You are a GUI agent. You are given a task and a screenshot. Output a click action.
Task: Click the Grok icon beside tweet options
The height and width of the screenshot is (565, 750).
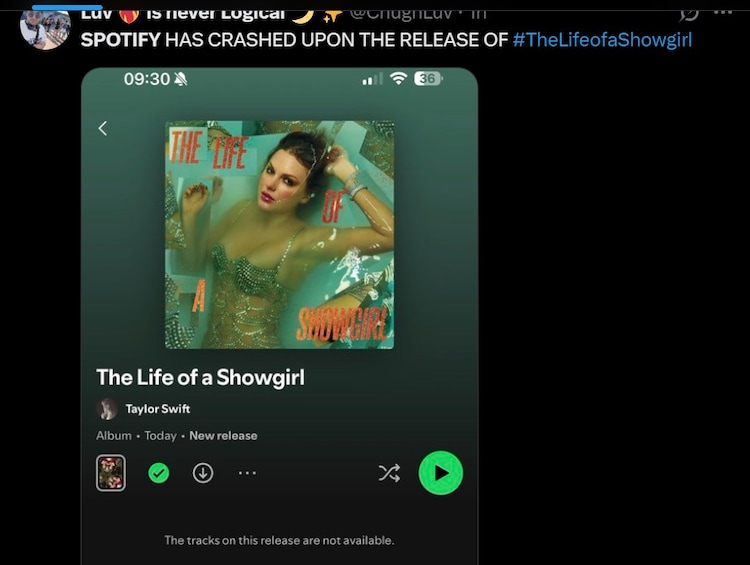coord(689,14)
